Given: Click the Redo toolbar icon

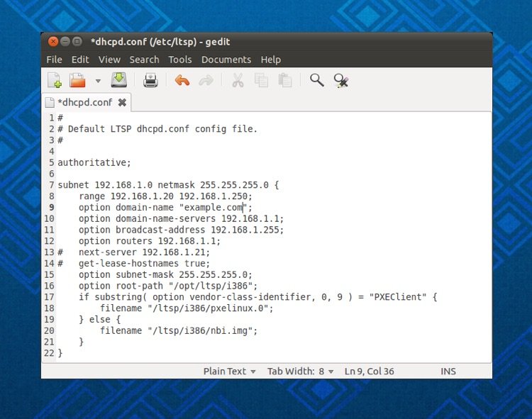Looking at the screenshot, I should tap(206, 80).
